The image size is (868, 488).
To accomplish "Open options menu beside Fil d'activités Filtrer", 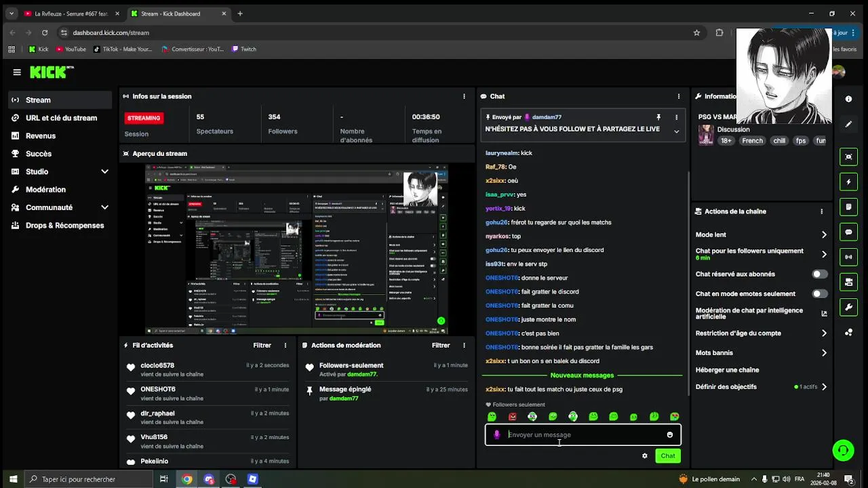I will (285, 346).
